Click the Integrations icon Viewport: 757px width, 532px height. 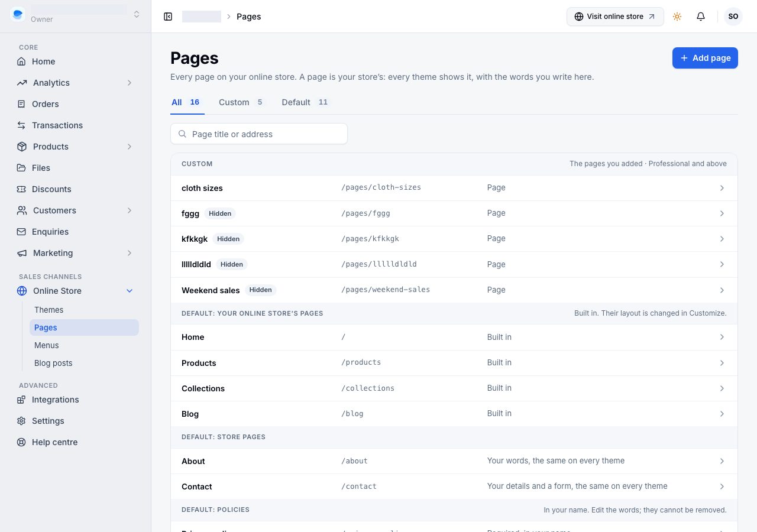pyautogui.click(x=21, y=400)
